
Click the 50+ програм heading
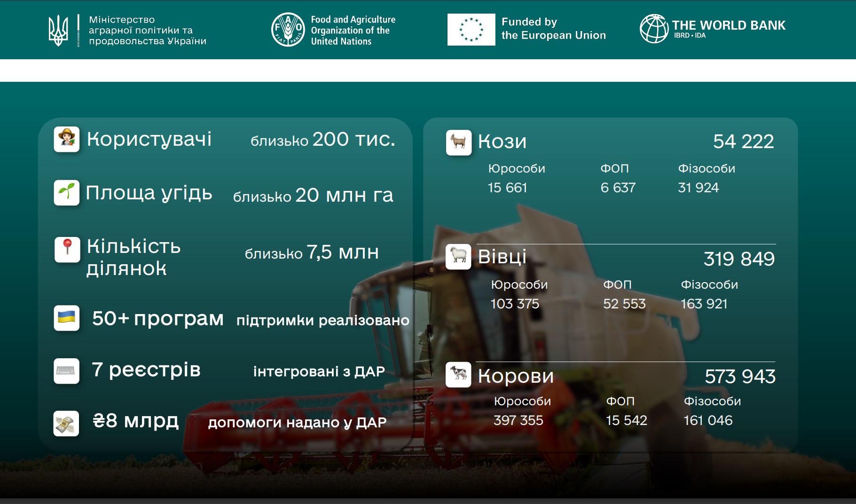click(x=158, y=319)
